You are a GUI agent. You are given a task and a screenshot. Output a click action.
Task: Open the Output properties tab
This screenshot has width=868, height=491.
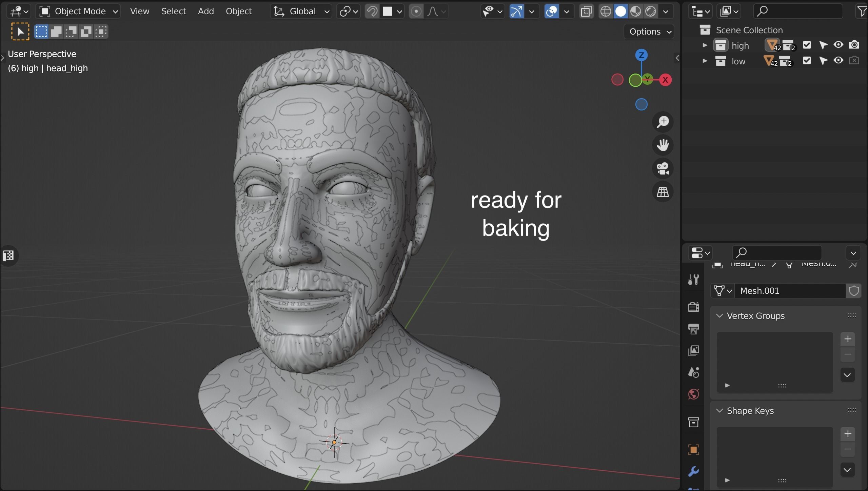(693, 329)
